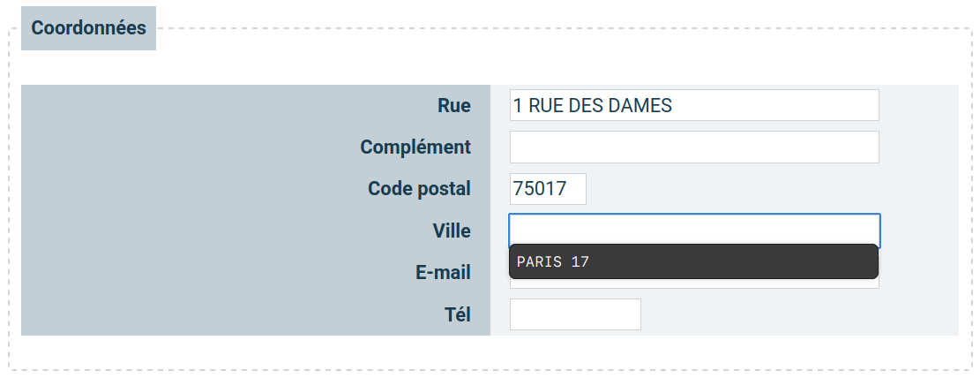Focus the Tél phone number field

click(575, 314)
